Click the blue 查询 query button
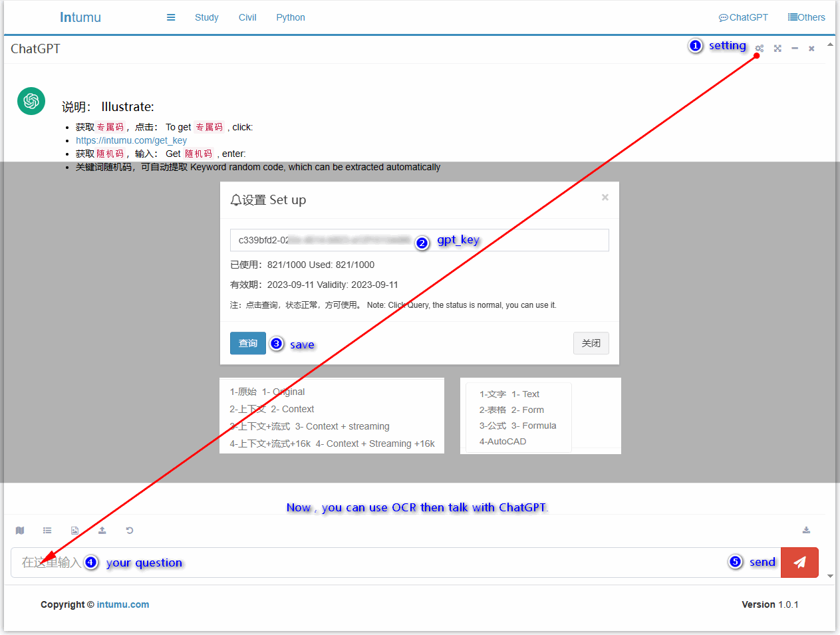 (x=248, y=343)
